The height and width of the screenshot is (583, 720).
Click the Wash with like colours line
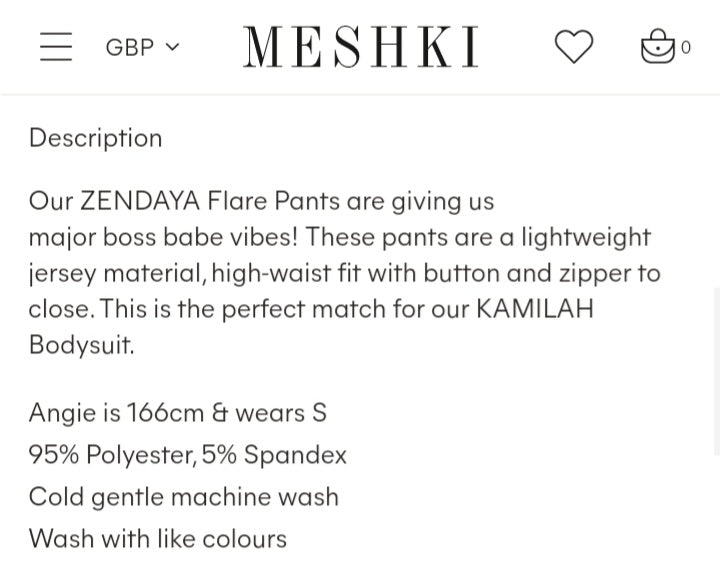[158, 538]
